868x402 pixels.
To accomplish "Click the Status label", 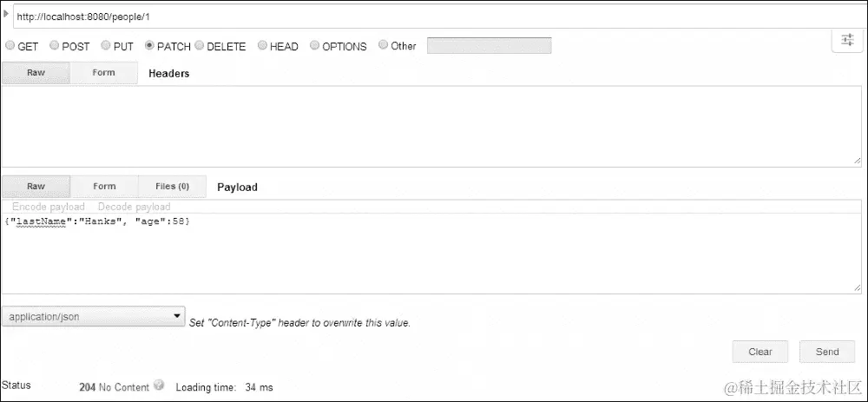I will [x=16, y=385].
